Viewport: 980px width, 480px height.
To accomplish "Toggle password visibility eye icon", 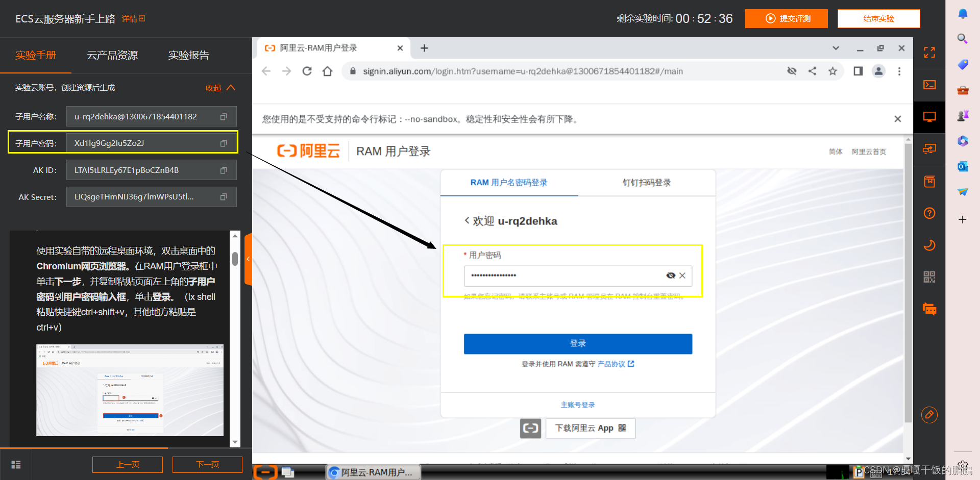I will 671,275.
